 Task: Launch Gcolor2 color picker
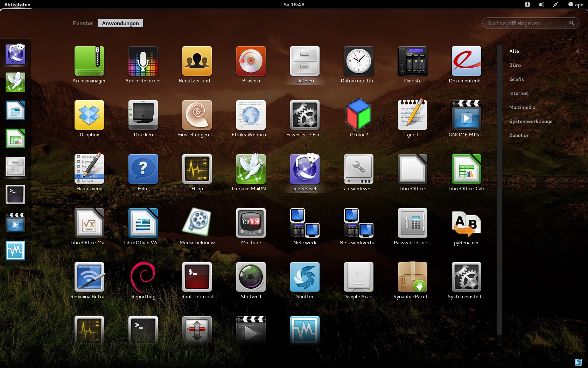359,115
